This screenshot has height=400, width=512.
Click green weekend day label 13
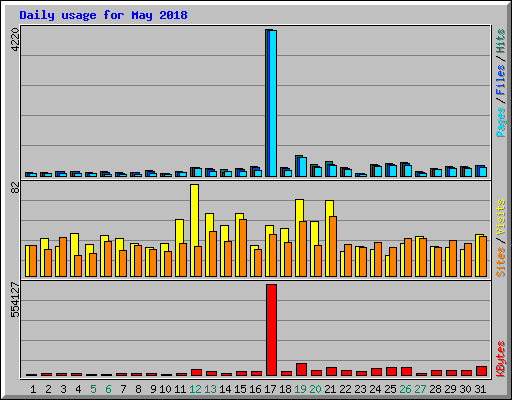pos(210,389)
